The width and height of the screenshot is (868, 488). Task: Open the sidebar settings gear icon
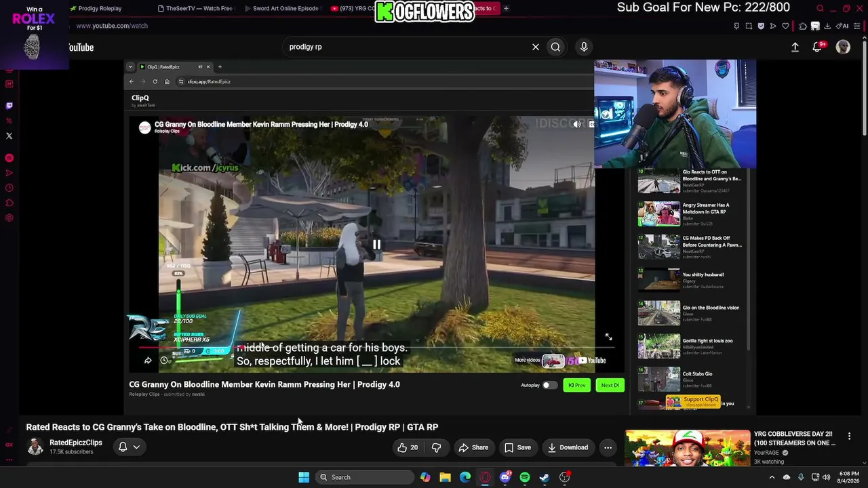point(9,218)
